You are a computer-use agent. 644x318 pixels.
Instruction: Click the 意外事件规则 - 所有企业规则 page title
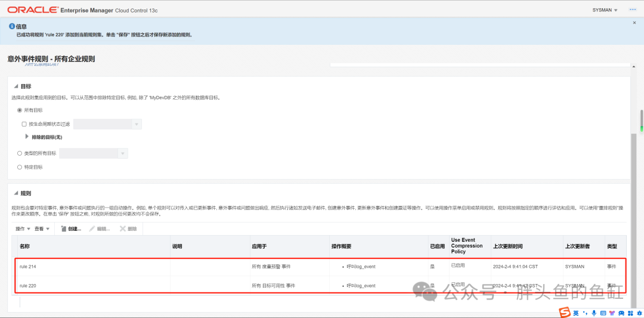click(51, 59)
